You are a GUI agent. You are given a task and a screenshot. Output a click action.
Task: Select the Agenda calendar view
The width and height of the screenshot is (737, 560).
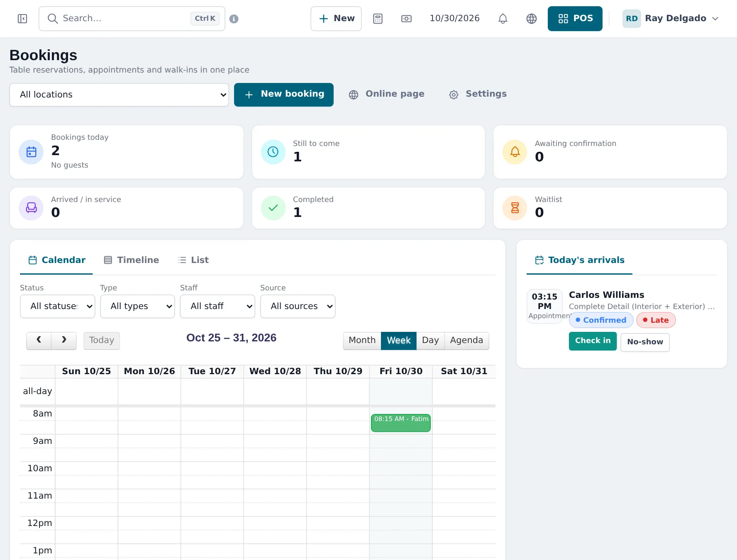(x=466, y=341)
